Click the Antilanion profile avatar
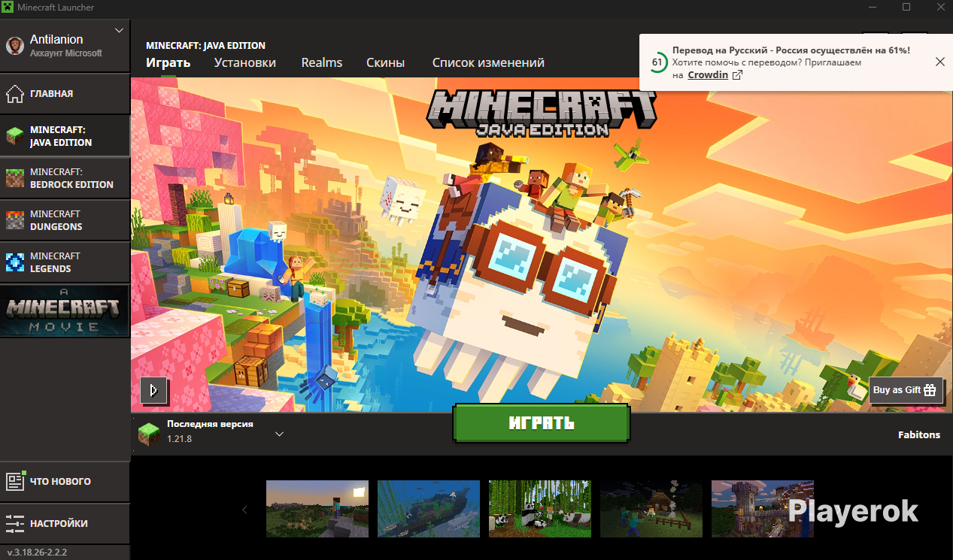 (x=15, y=46)
